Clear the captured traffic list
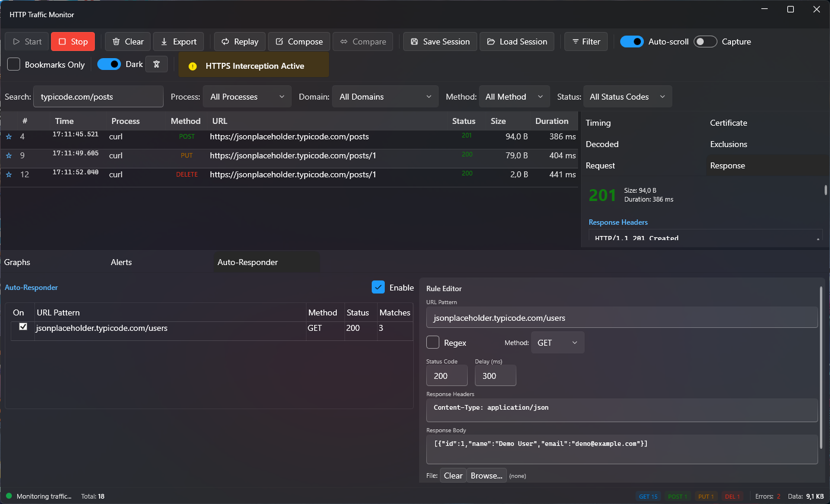 [x=128, y=42]
